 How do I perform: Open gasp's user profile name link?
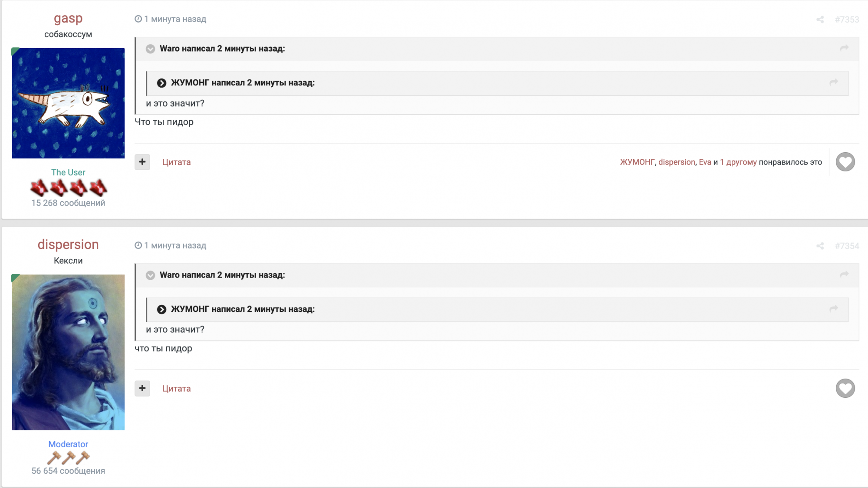pyautogui.click(x=68, y=19)
